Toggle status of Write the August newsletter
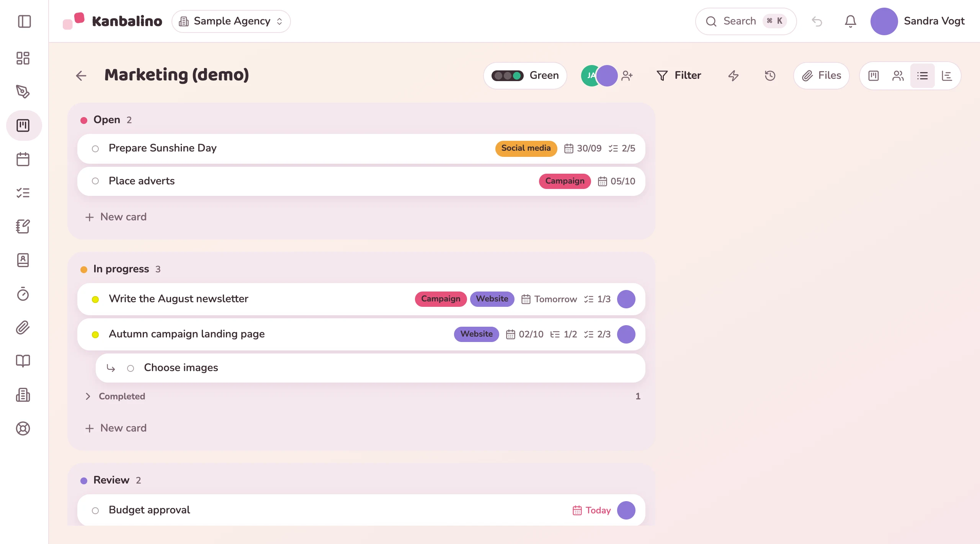The image size is (980, 544). point(95,300)
